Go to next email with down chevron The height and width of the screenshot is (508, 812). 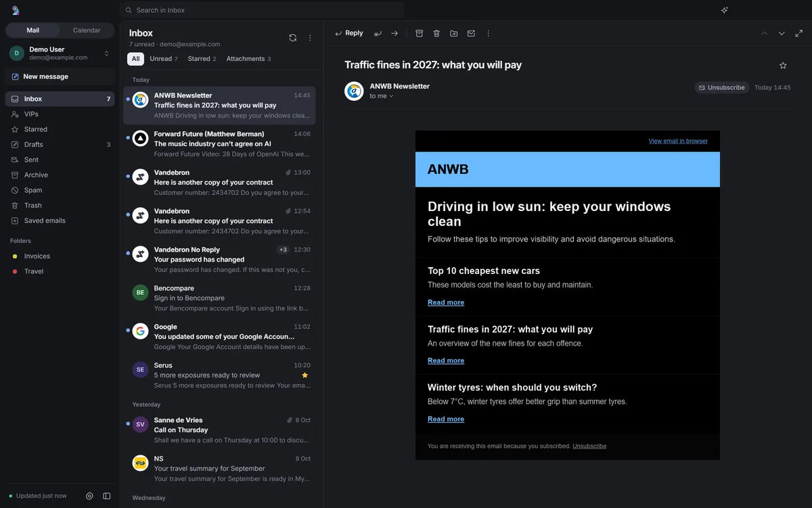click(782, 33)
